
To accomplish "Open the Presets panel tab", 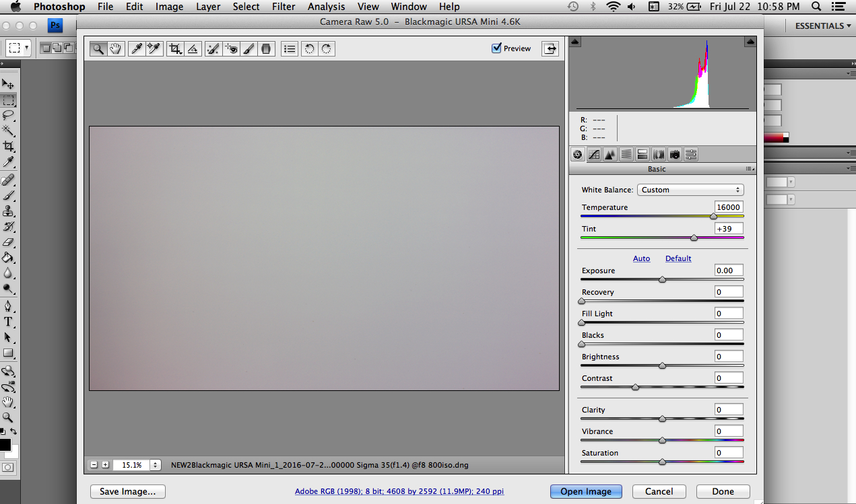I will click(691, 154).
